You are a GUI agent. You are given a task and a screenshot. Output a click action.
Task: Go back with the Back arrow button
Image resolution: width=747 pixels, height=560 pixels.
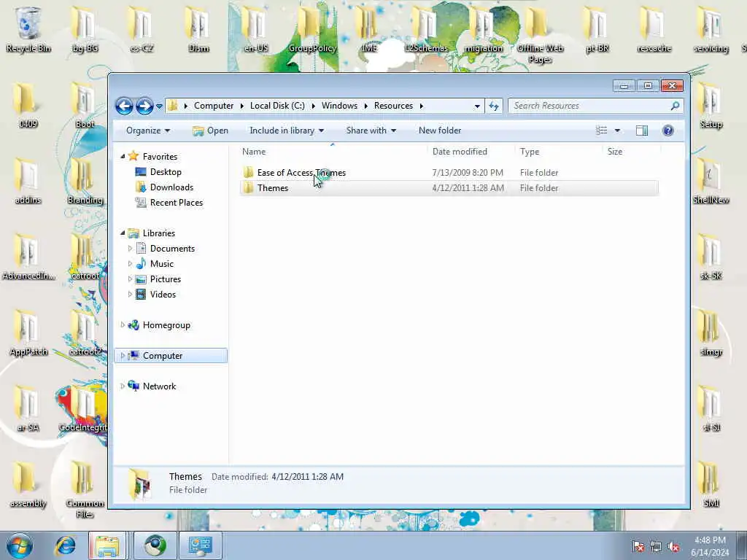coord(124,106)
